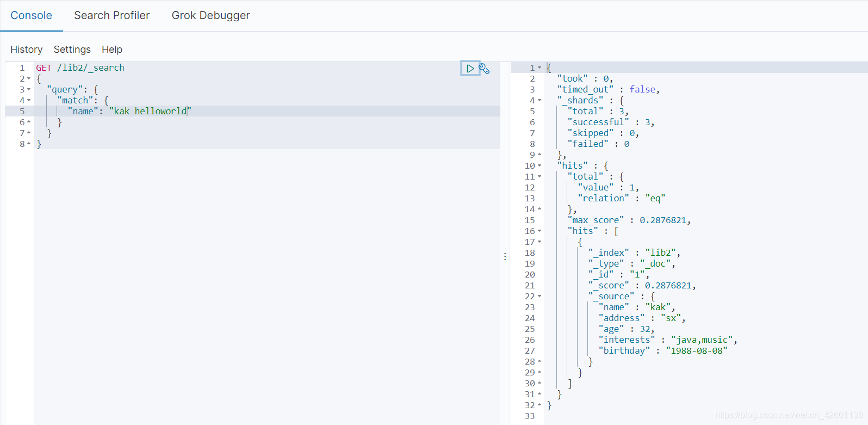
Task: Collapse outer "hits" fold at line 10
Action: [540, 166]
